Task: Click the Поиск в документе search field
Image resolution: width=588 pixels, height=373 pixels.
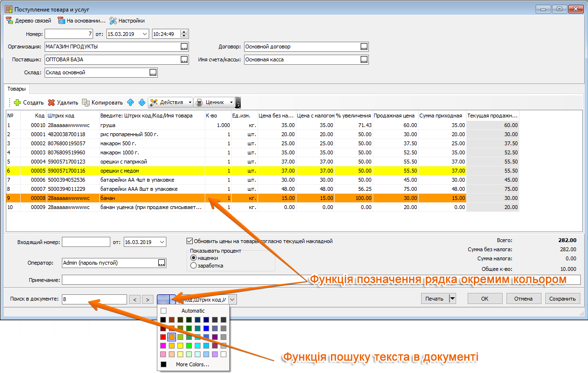Action: coord(94,299)
